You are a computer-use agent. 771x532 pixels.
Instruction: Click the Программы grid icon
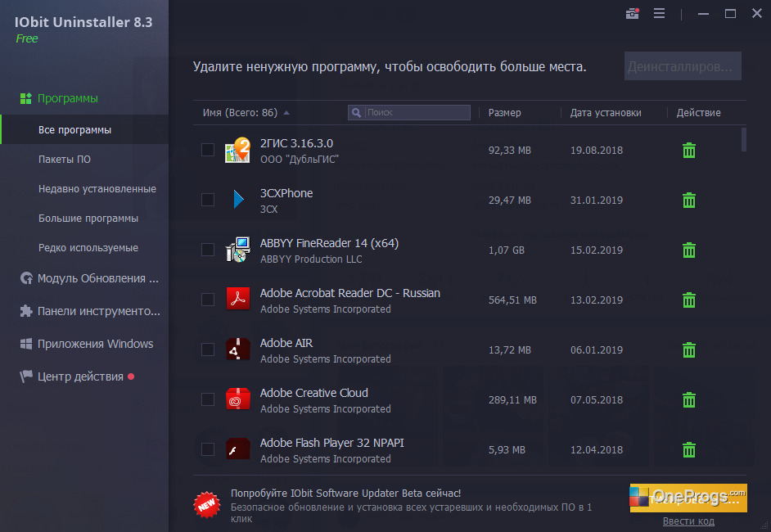[x=25, y=98]
